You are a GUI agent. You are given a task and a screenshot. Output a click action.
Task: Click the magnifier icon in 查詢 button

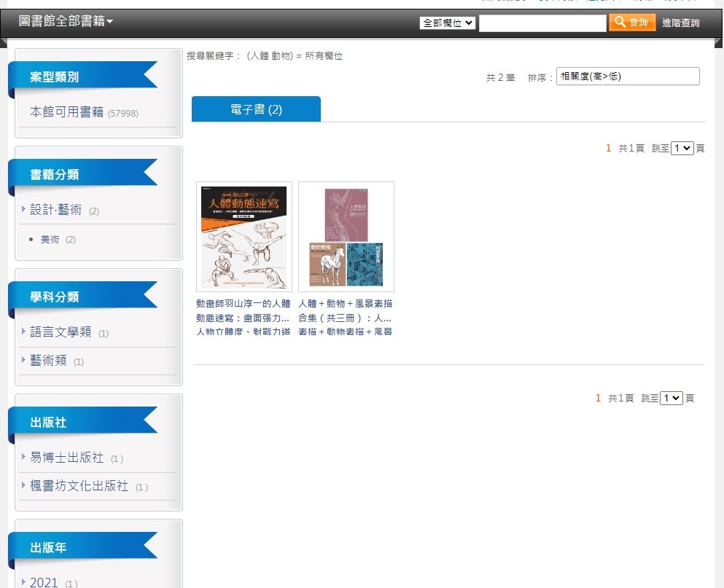620,22
